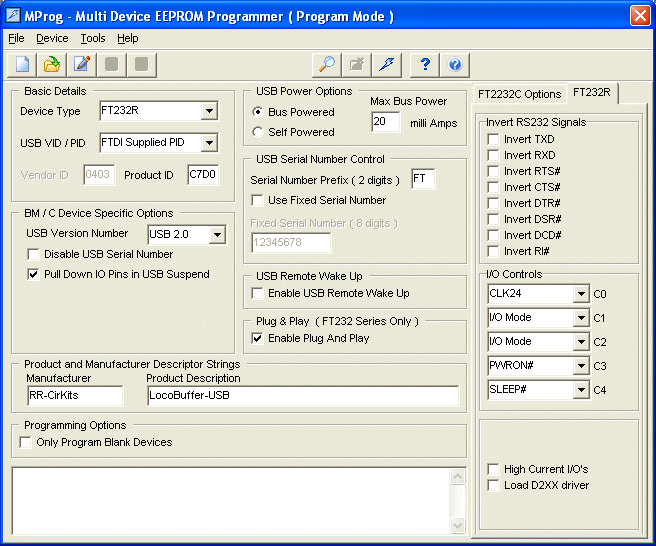Click the empty status log text area
The height and width of the screenshot is (546, 656).
pyautogui.click(x=231, y=501)
